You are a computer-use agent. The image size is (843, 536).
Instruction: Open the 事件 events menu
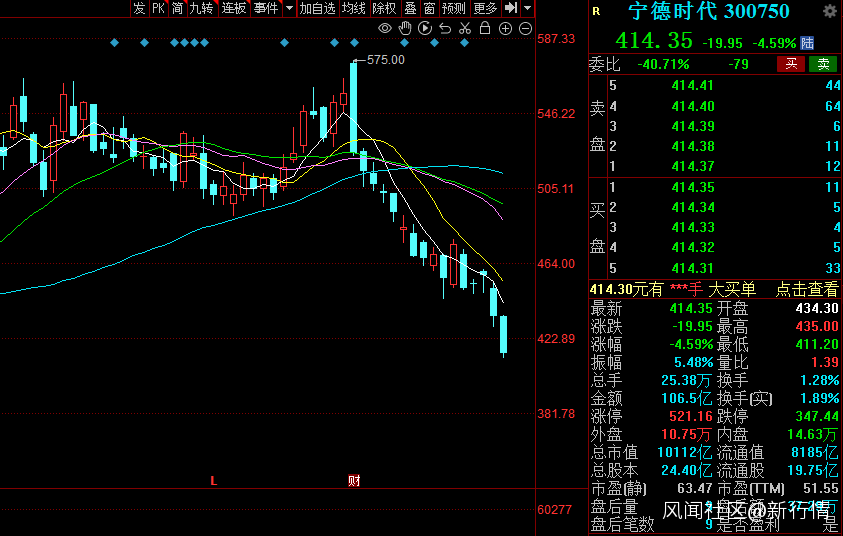(266, 8)
